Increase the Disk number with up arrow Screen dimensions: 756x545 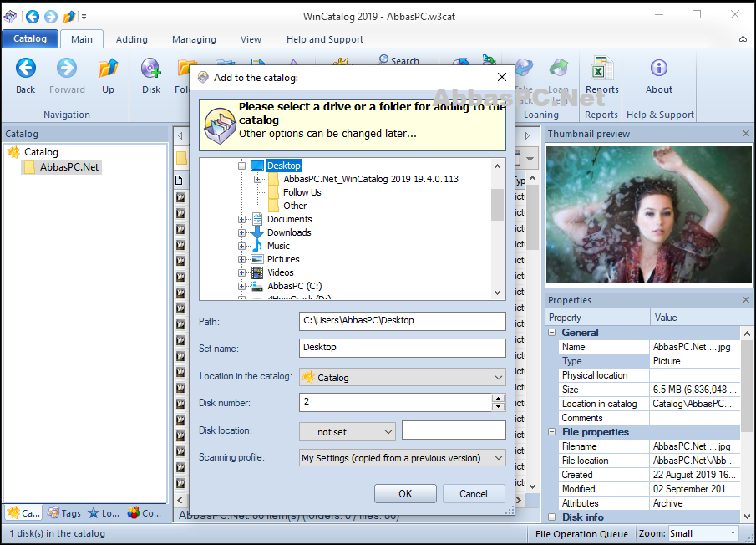click(498, 398)
